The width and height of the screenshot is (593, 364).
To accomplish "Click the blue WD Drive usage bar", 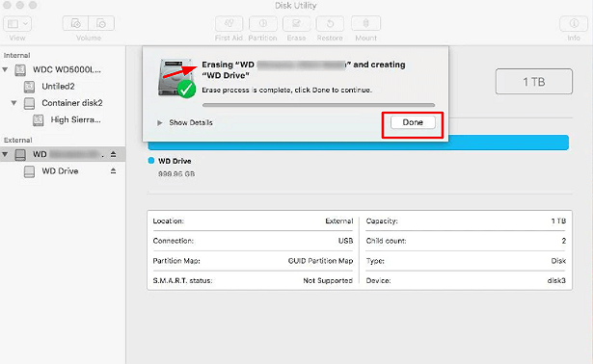I will tap(358, 143).
